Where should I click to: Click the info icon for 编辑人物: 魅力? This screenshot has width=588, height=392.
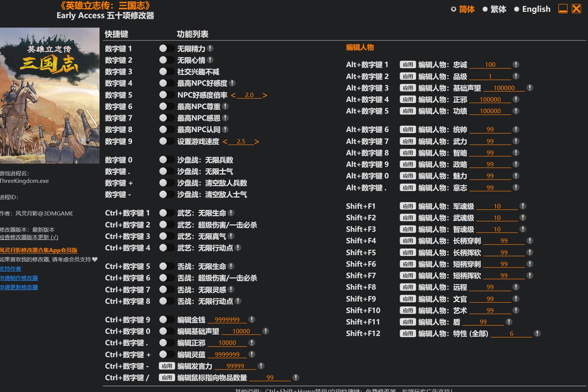point(516,175)
